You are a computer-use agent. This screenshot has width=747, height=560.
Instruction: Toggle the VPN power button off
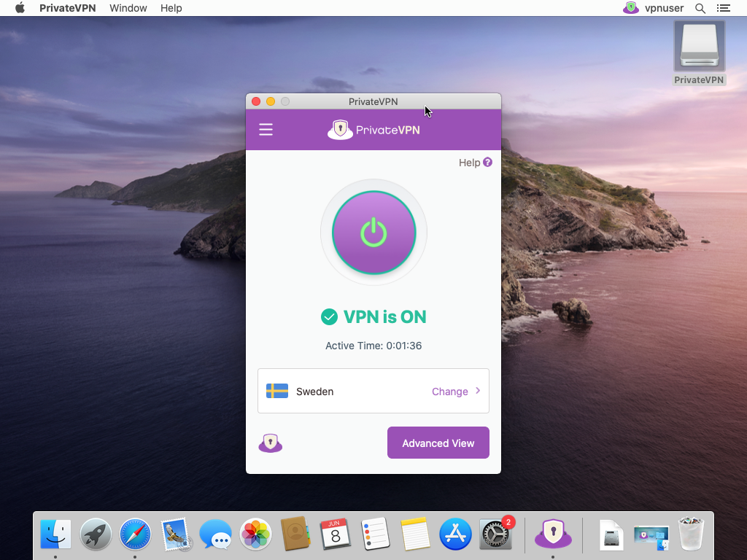coord(373,233)
